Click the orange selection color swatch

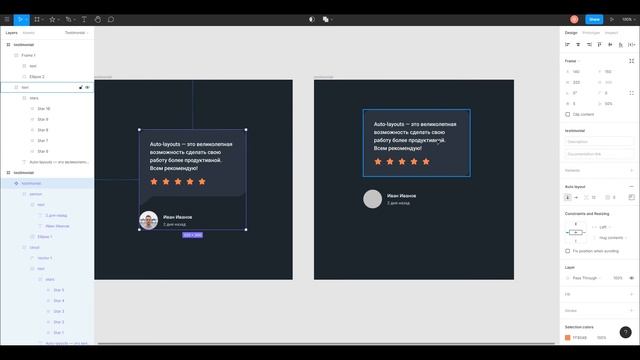567,338
